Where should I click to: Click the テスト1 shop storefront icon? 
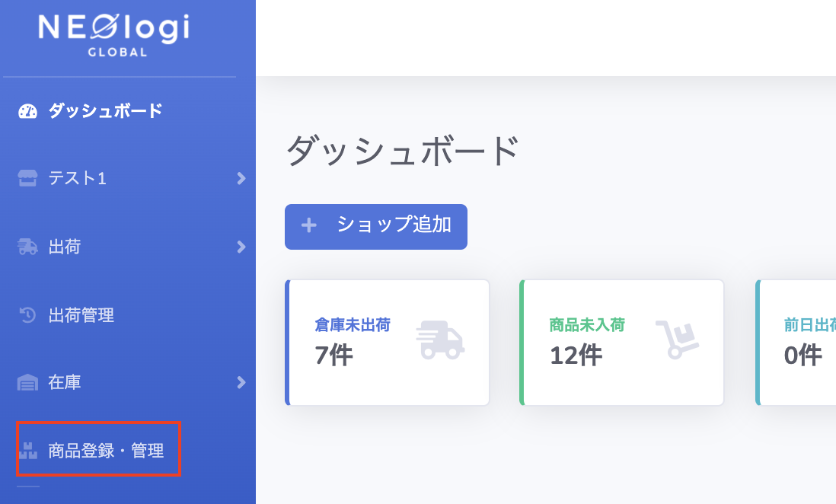click(x=28, y=178)
